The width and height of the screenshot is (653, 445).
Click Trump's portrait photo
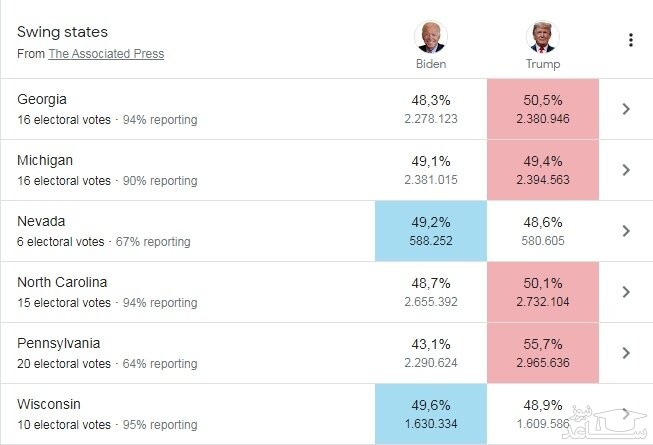(x=543, y=37)
